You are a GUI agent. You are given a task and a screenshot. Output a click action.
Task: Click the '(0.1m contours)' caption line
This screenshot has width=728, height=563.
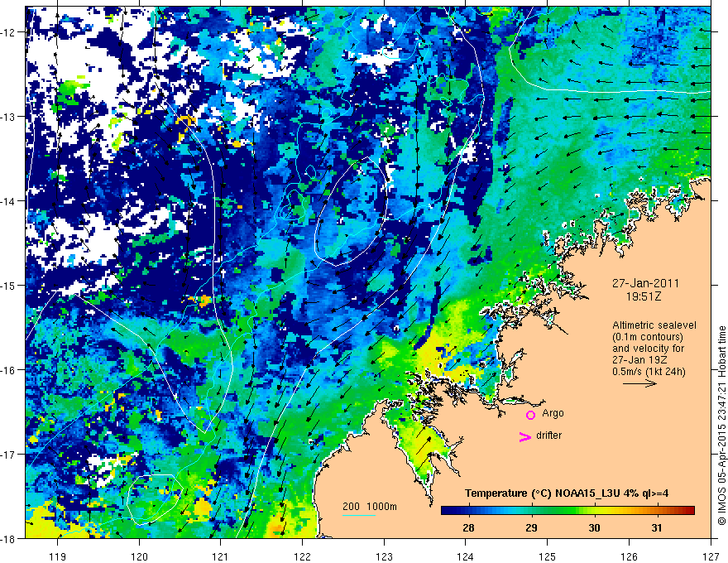pos(648,337)
